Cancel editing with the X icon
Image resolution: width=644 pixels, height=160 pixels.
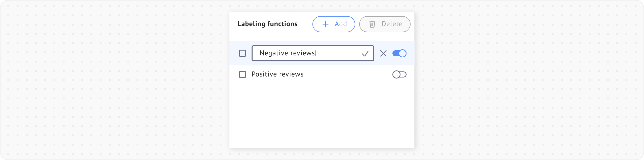(383, 53)
